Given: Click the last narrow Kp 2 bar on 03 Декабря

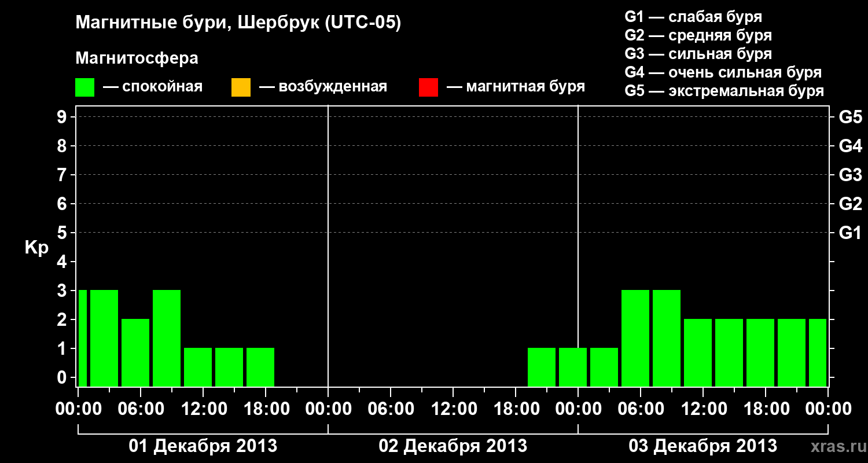Looking at the screenshot, I should click(818, 352).
